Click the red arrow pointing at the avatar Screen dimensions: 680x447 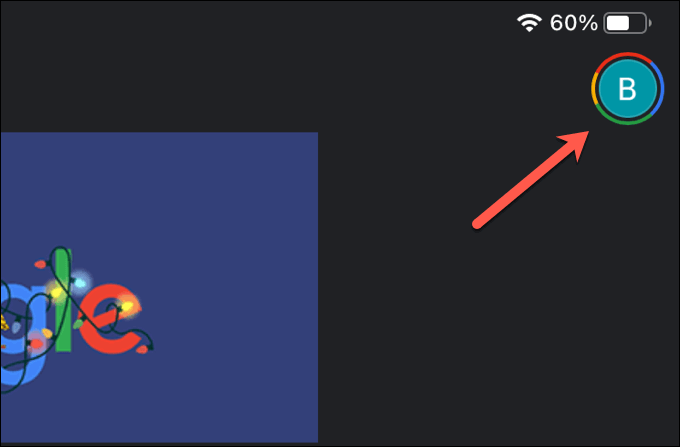(530, 179)
